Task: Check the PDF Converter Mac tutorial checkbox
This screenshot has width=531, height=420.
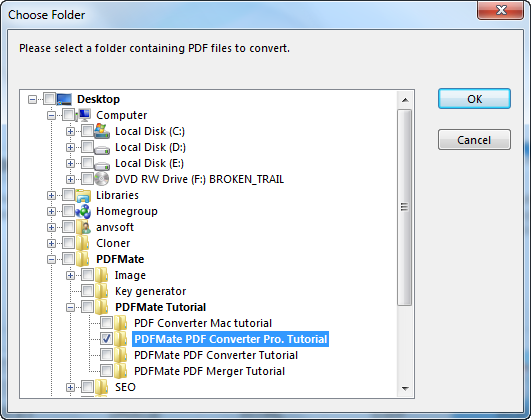Action: click(106, 323)
